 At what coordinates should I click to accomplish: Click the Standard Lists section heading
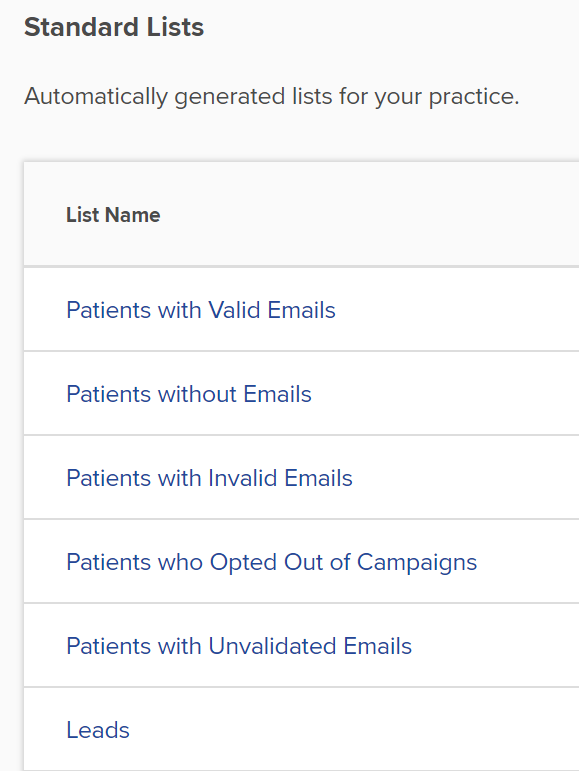[x=114, y=27]
